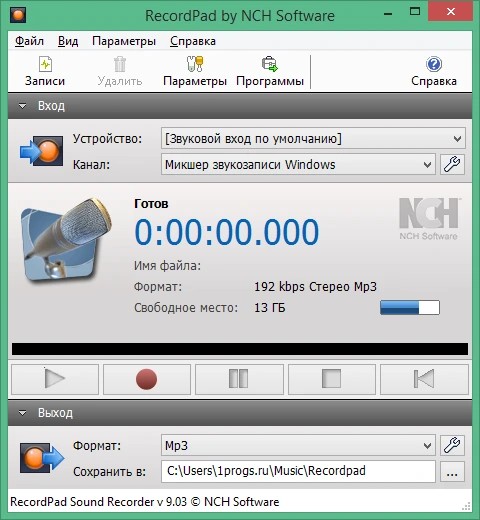Open the Вид menu

[68, 41]
